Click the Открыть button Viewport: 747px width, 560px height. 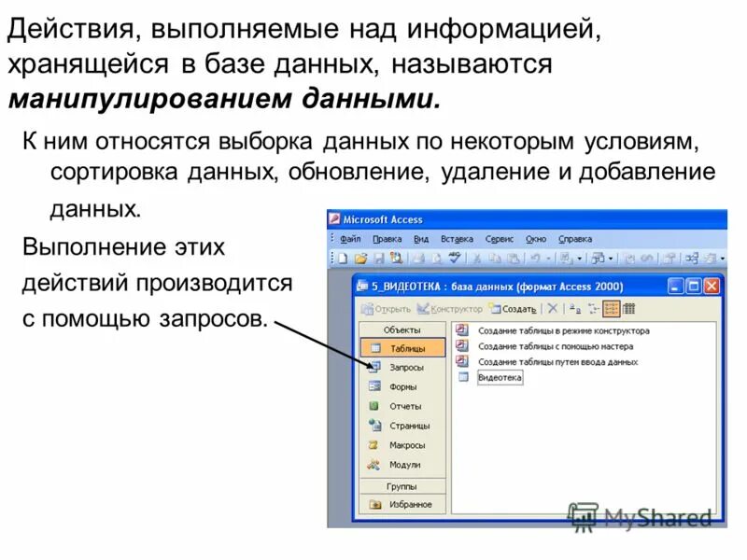pyautogui.click(x=386, y=309)
